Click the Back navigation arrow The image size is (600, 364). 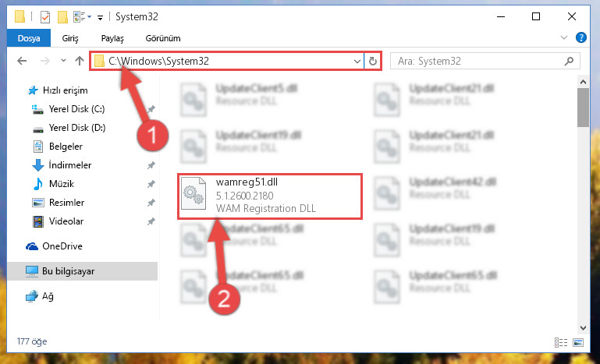[x=22, y=61]
